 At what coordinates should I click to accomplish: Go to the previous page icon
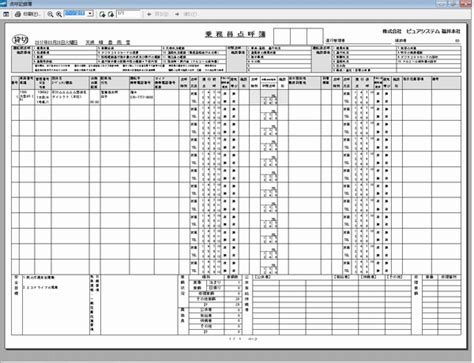pos(102,14)
